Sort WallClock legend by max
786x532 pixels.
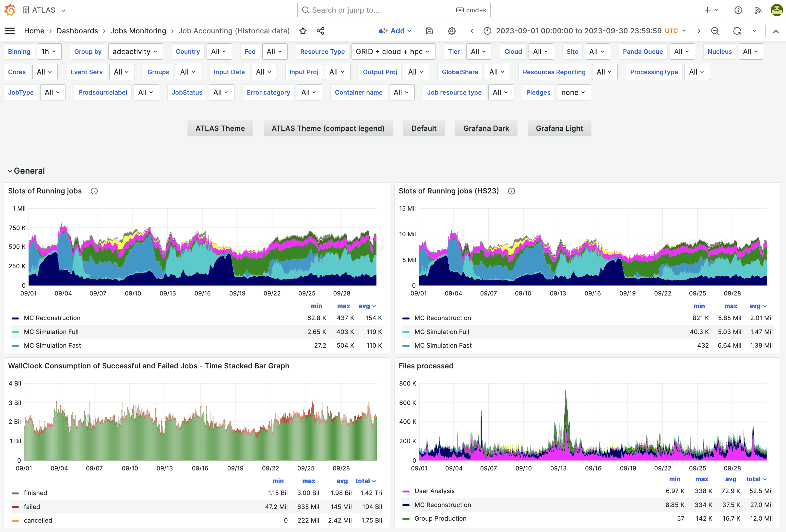(308, 481)
